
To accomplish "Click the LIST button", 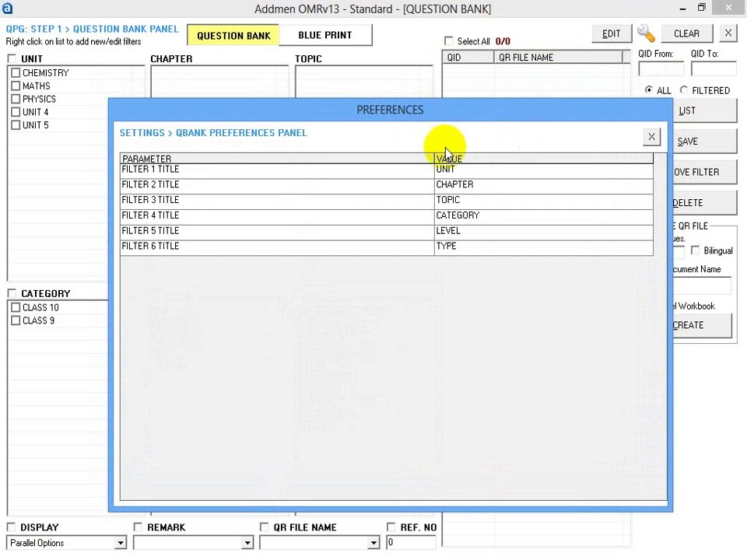I will point(704,111).
